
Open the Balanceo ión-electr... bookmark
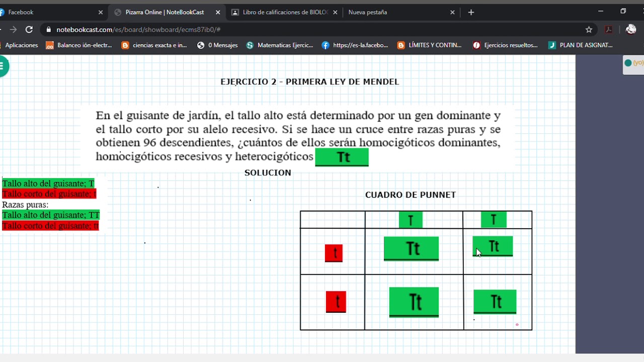79,45
